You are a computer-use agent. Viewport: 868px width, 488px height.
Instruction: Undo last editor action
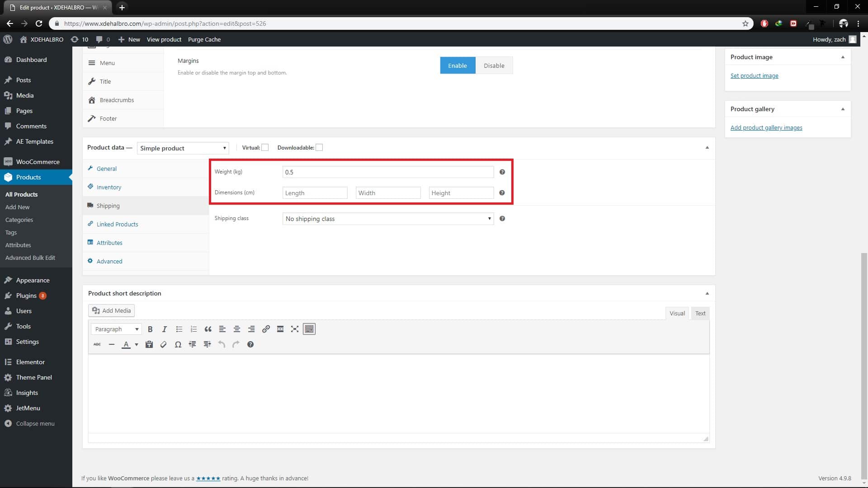pos(222,344)
